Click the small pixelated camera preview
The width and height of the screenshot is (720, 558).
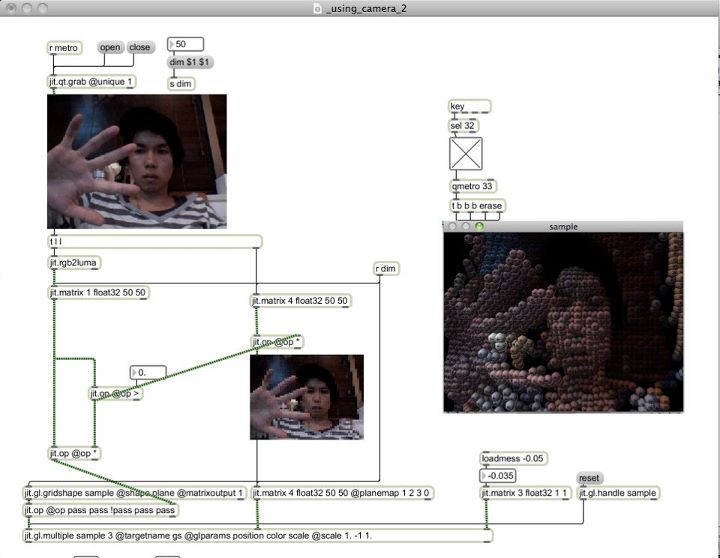(306, 397)
